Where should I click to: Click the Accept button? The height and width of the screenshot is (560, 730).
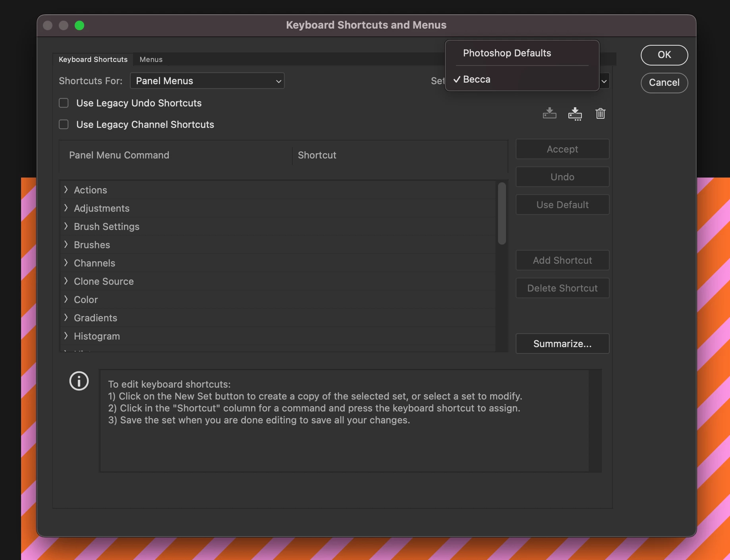[562, 149]
